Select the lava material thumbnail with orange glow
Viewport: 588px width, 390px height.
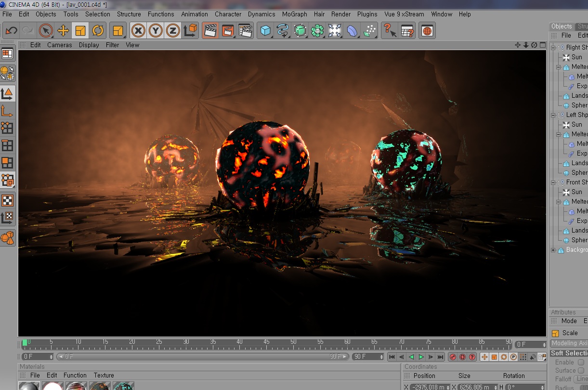click(100, 386)
